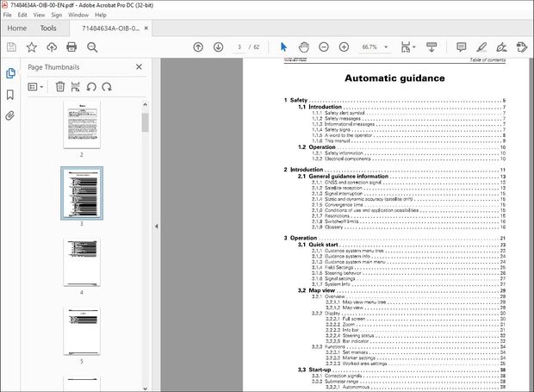Select the 71484634A-OIB-0... document tab
This screenshot has height=392, width=534.
point(111,28)
